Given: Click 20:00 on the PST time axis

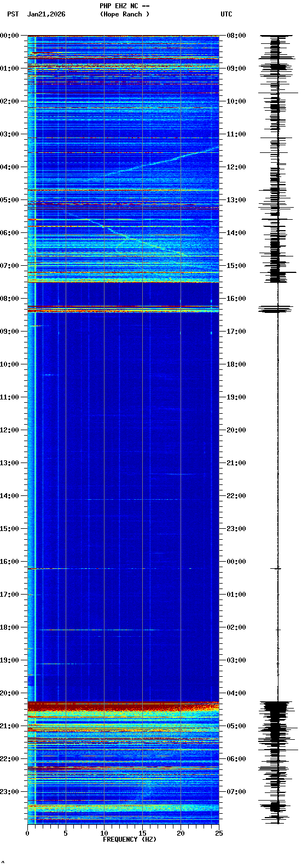Looking at the screenshot, I should pyautogui.click(x=9, y=693).
